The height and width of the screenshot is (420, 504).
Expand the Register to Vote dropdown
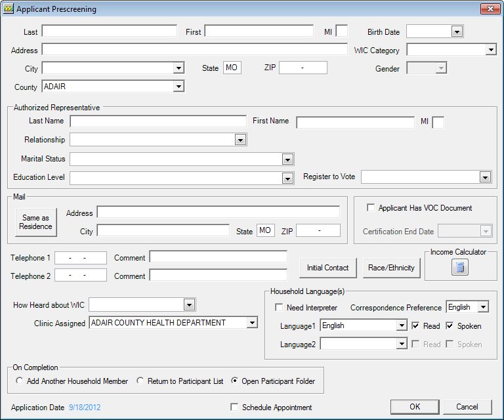[485, 177]
